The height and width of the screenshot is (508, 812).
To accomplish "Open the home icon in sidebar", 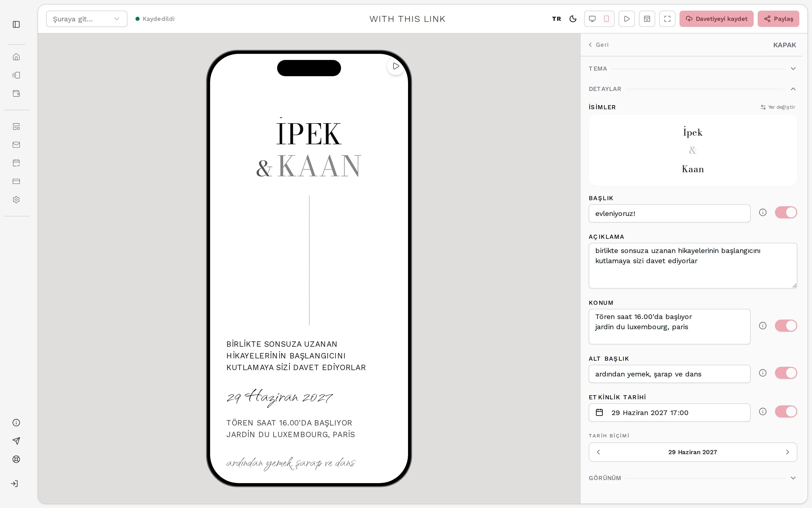I will click(x=16, y=57).
